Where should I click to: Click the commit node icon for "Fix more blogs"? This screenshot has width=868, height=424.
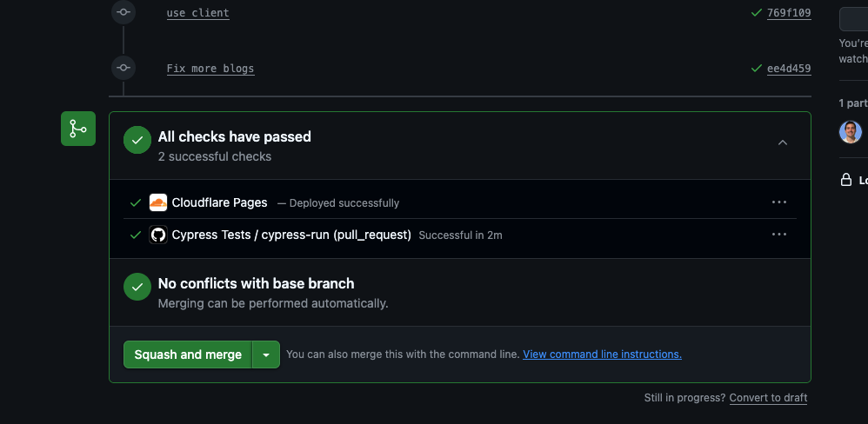[124, 68]
